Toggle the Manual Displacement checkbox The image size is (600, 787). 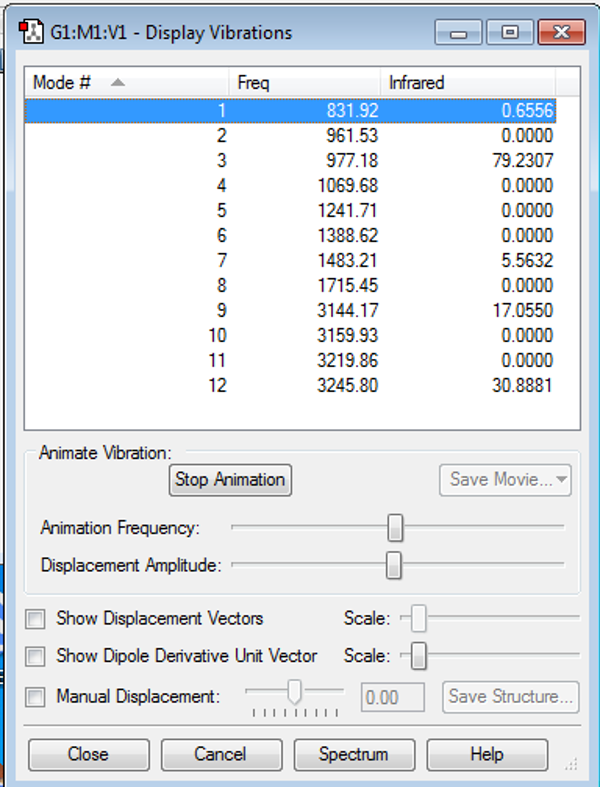[36, 697]
